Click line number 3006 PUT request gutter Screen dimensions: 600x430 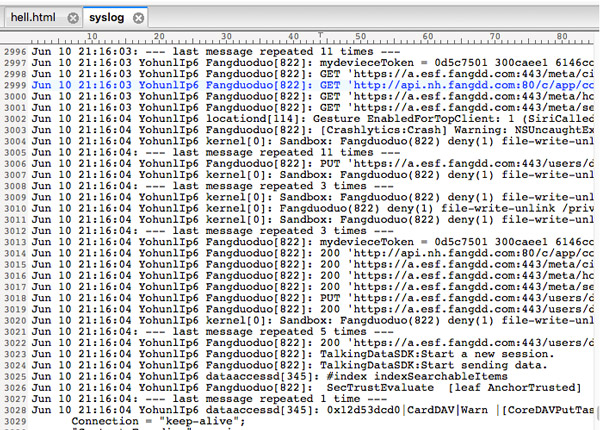[x=15, y=164]
